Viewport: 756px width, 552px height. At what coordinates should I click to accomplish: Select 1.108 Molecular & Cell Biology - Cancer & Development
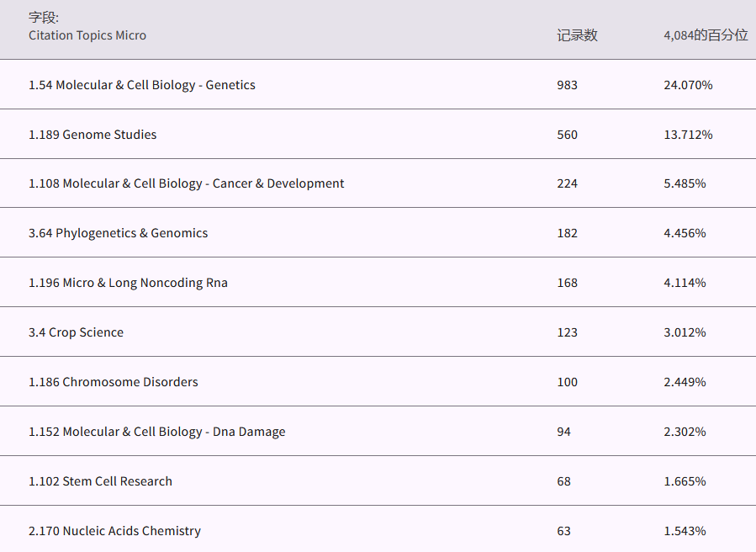187,183
